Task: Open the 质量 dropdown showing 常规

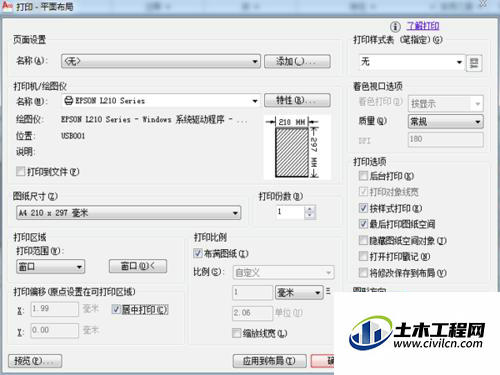Action: (x=446, y=122)
